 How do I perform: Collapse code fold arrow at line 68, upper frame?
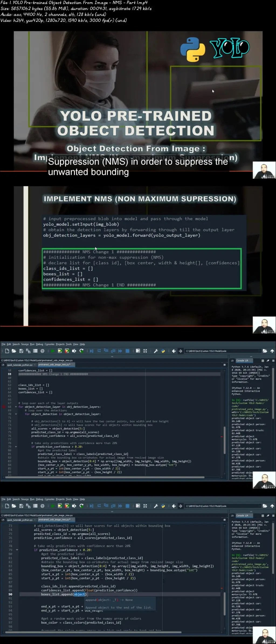click(16, 407)
